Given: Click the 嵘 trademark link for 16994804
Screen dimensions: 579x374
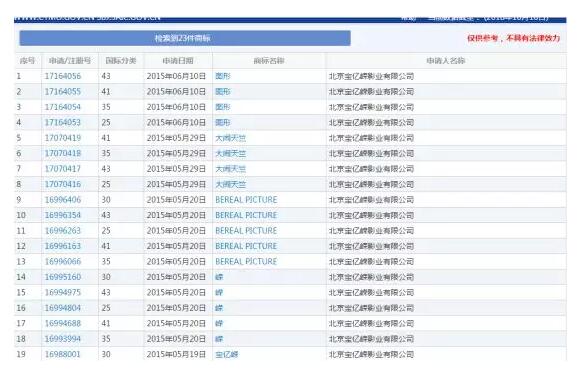Looking at the screenshot, I should 219,308.
